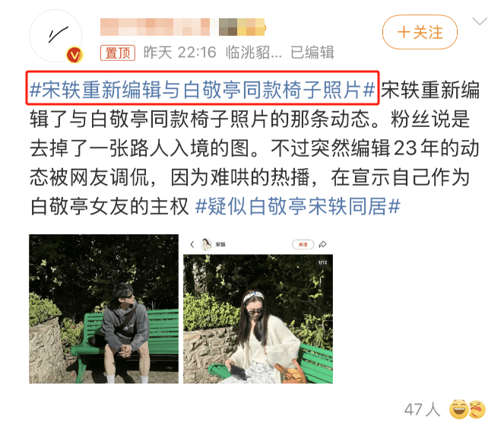The width and height of the screenshot is (504, 426).
Task: Tap the orange verified V badge
Action: tap(74, 56)
